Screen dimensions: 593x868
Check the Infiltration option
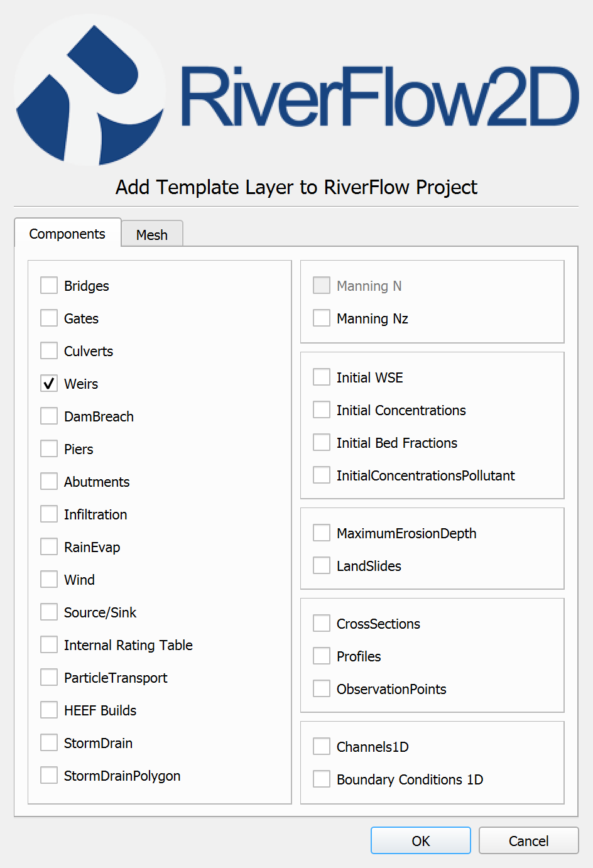pos(49,514)
